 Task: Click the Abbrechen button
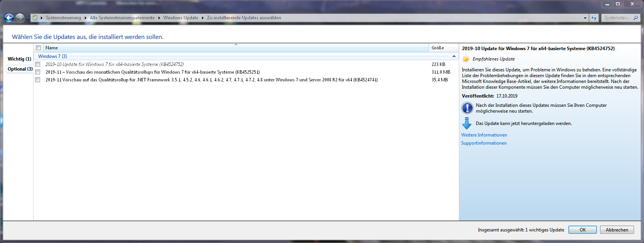tap(617, 230)
